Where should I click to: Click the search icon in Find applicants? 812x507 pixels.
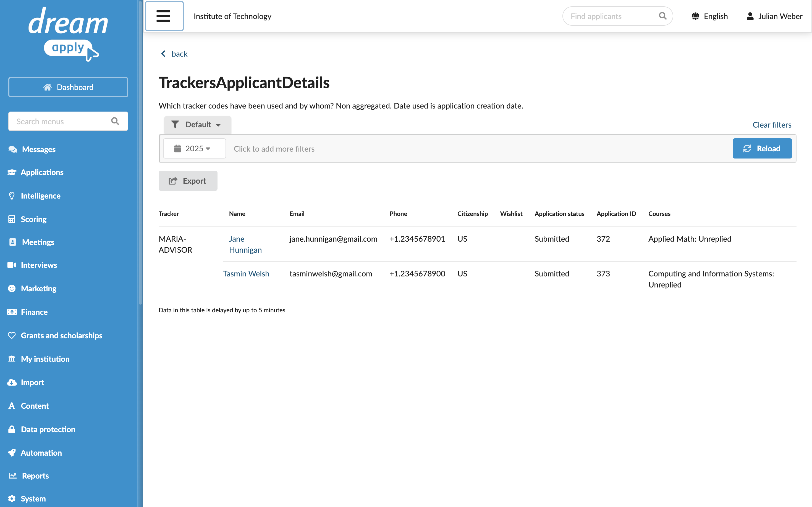662,16
